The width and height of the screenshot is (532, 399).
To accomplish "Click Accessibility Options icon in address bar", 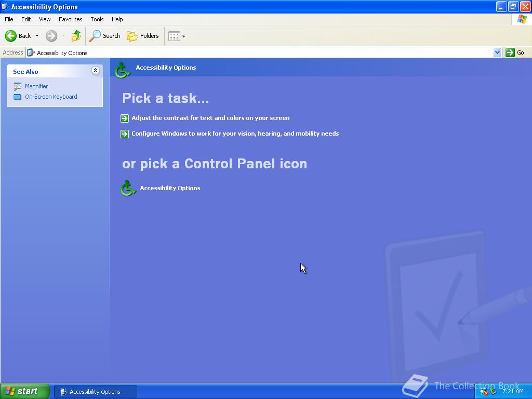I will pos(31,52).
